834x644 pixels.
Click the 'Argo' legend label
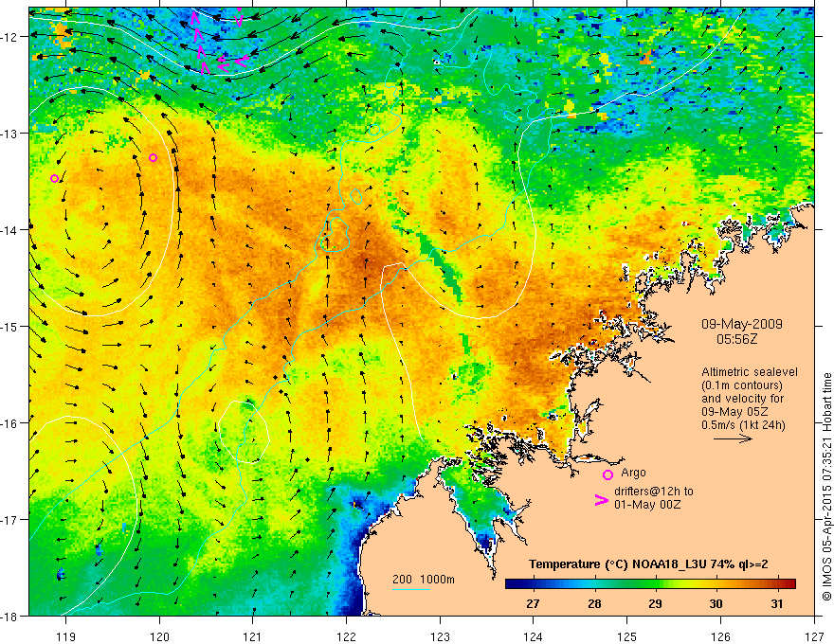click(633, 473)
